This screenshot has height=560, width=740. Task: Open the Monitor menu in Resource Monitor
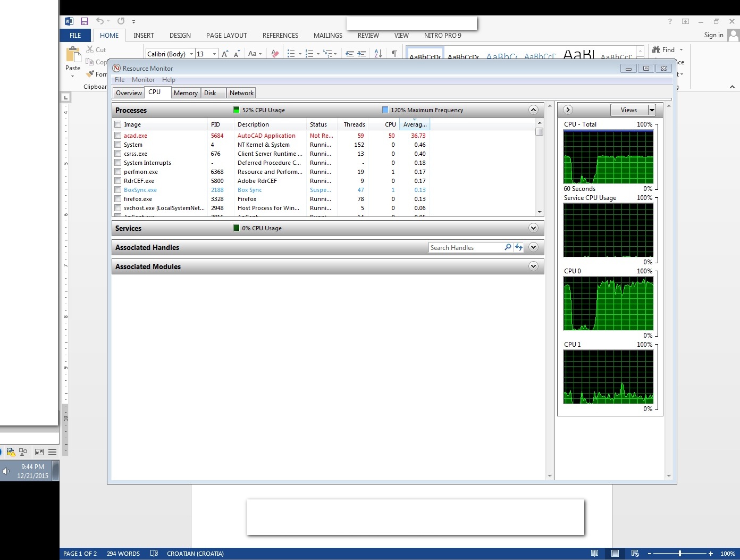[143, 80]
